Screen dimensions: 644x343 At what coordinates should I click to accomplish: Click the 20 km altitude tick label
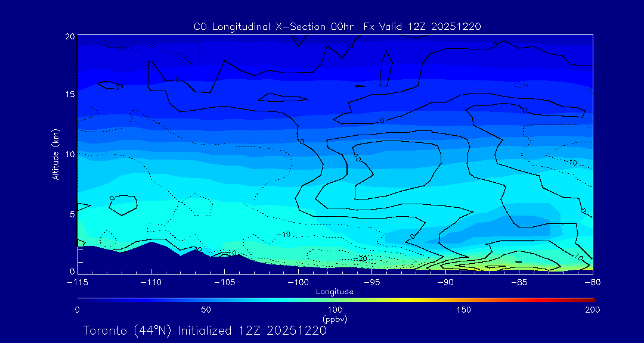tap(69, 36)
